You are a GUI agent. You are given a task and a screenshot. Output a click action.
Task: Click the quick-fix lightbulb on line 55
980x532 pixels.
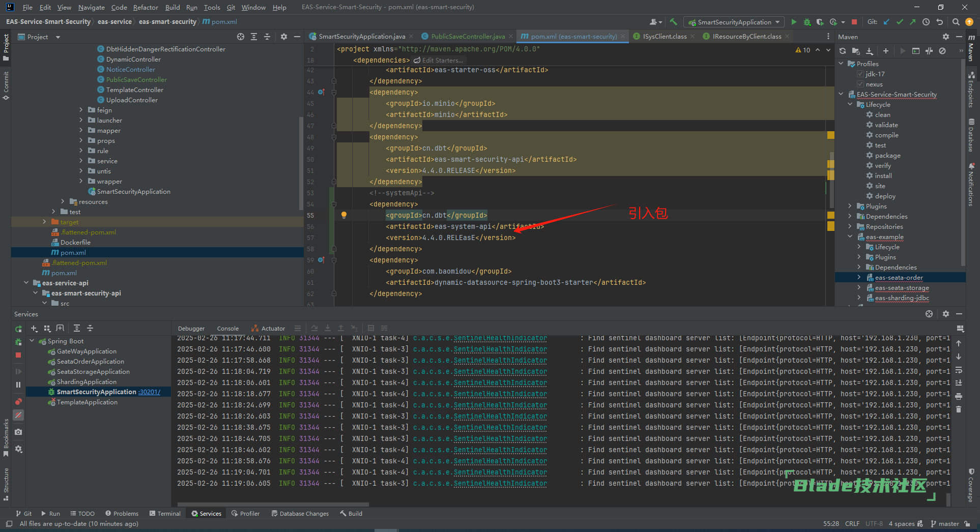344,215
